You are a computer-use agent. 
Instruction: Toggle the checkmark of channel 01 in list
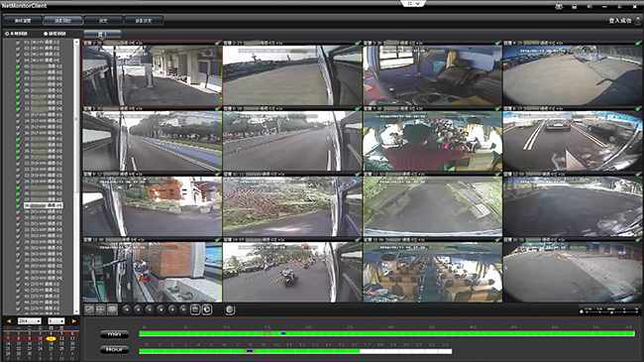18,43
